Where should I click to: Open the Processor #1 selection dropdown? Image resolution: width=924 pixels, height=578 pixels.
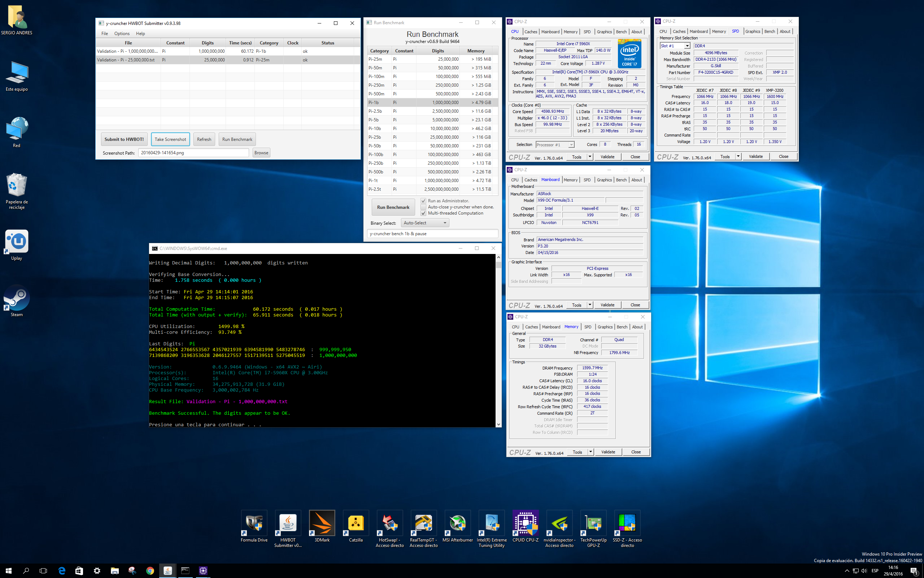pos(555,144)
